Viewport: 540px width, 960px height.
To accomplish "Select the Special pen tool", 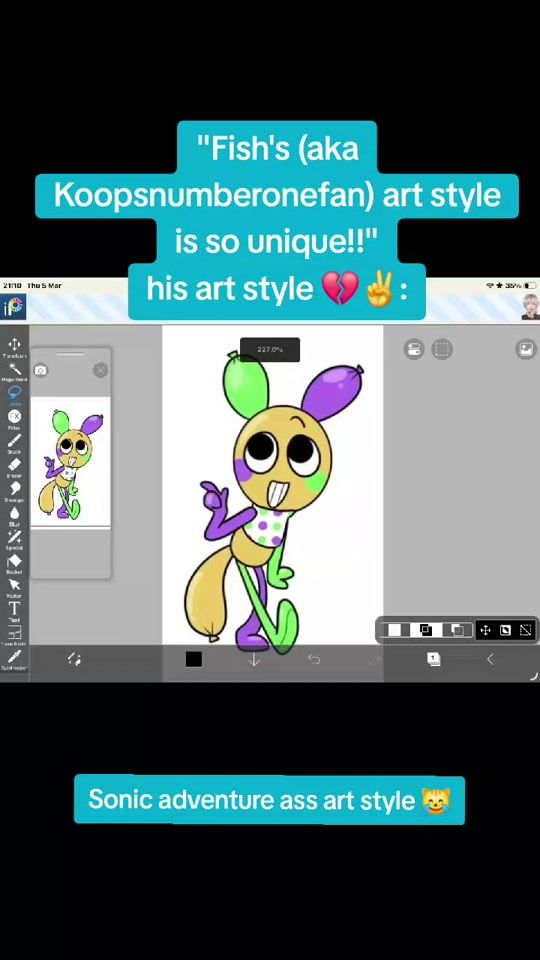I will [13, 539].
